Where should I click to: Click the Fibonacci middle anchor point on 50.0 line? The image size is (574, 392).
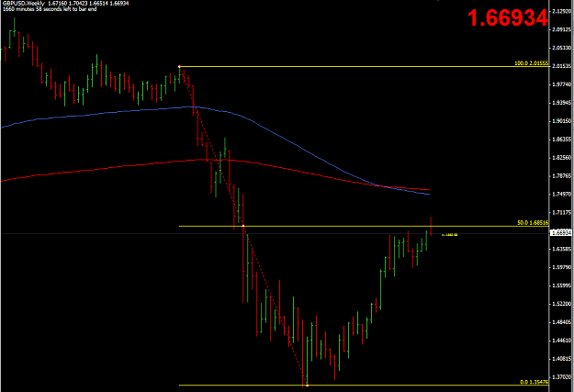[243, 226]
